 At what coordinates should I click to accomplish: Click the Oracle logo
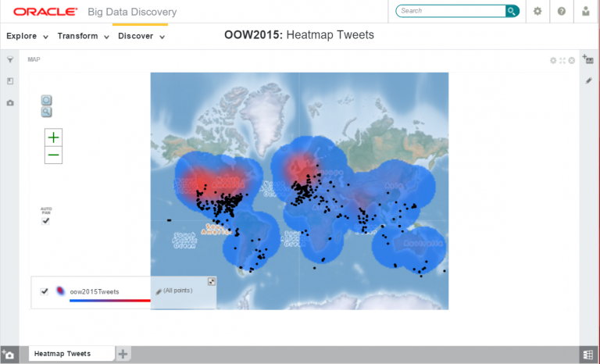tap(45, 12)
